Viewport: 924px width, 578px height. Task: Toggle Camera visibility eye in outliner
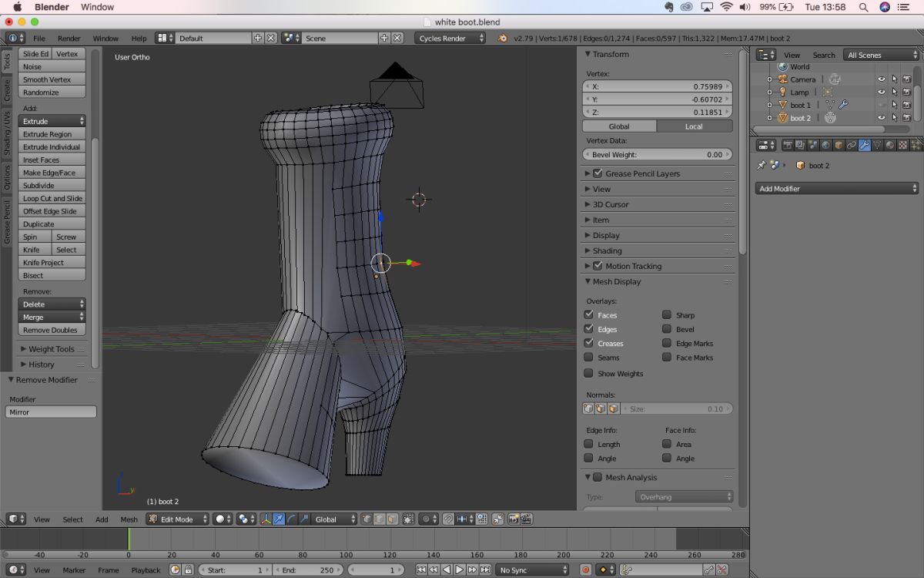[x=882, y=79]
